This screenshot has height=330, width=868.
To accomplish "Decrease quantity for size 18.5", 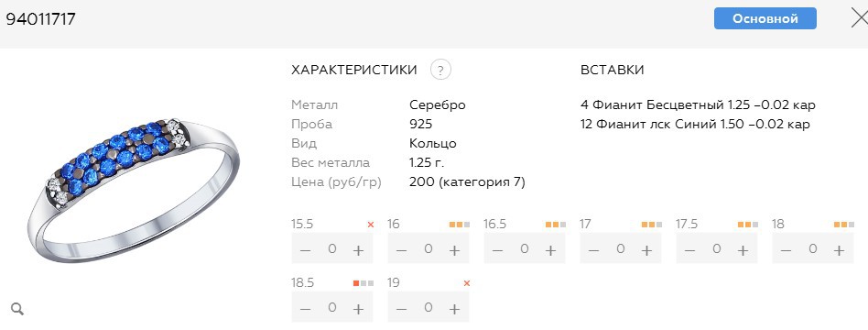I will tap(305, 309).
